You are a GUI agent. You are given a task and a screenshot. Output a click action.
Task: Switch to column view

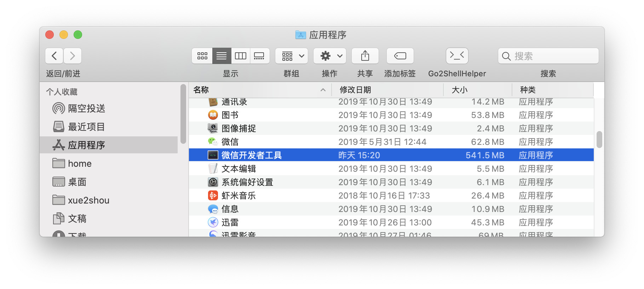pyautogui.click(x=241, y=56)
